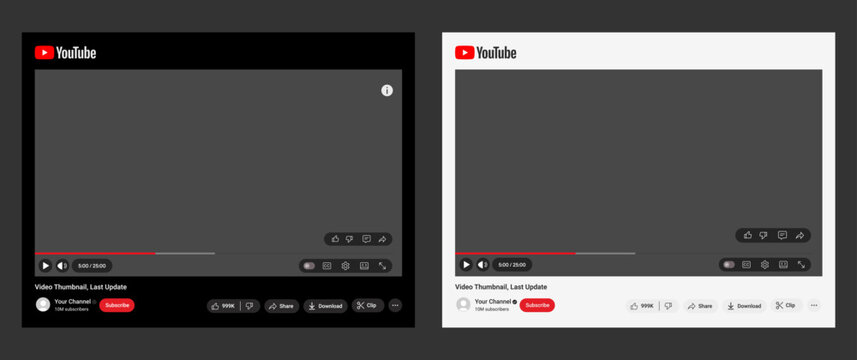Click time display 5:00 / 25:00 in light player
The height and width of the screenshot is (360, 857).
pyautogui.click(x=512, y=265)
